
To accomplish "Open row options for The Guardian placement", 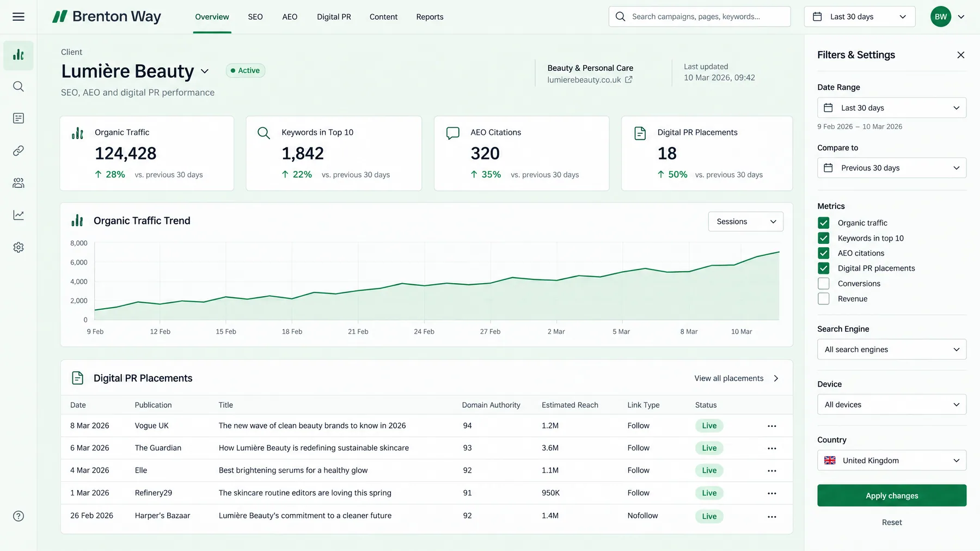I will (772, 448).
